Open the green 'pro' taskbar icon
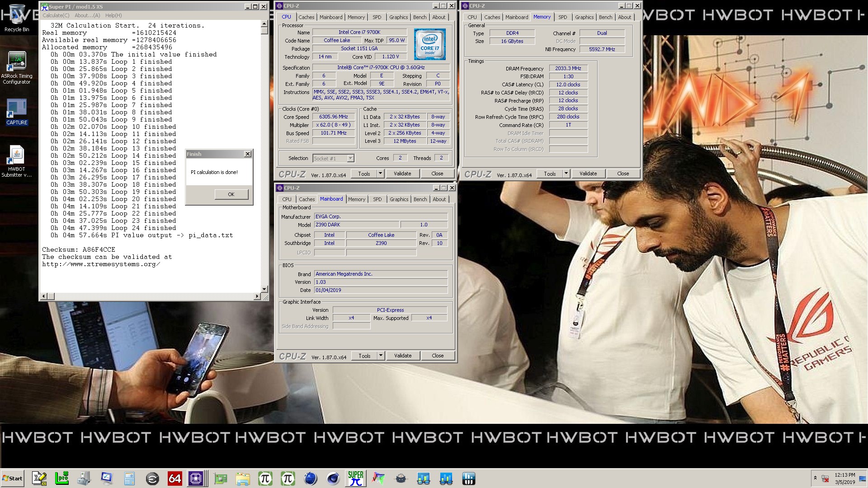 [x=61, y=479]
